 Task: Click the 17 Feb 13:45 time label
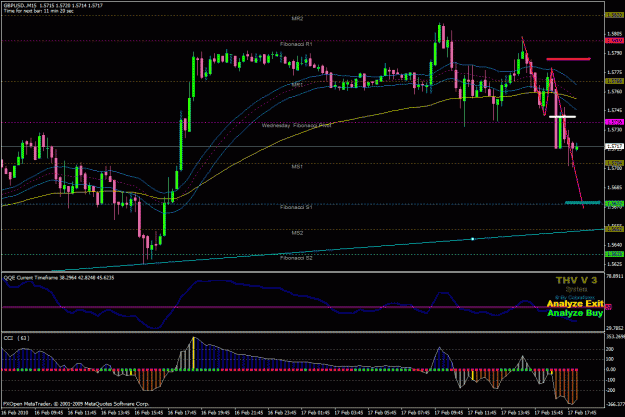pyautogui.click(x=515, y=413)
